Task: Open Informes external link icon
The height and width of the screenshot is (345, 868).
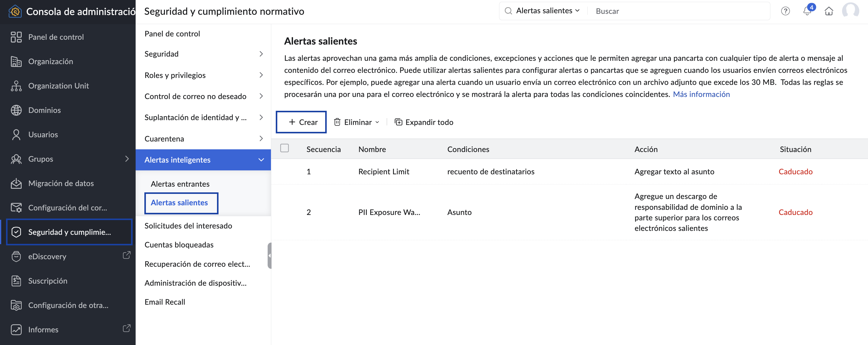Action: [x=126, y=328]
